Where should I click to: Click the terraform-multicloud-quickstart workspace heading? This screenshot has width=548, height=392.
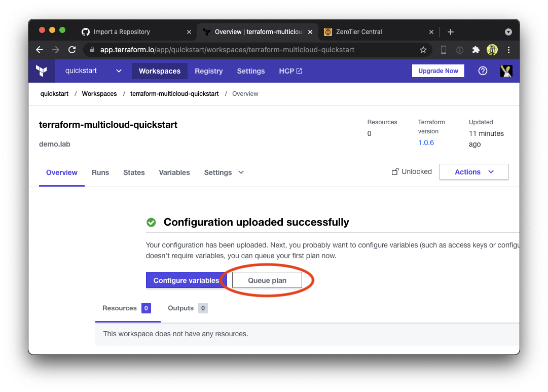click(108, 125)
